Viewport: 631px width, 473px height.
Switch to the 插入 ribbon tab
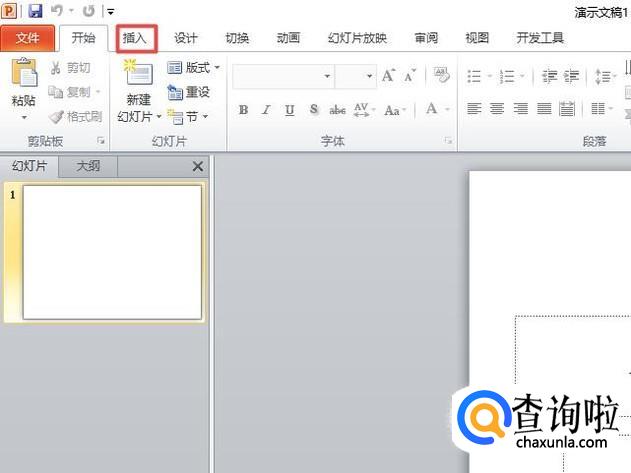[x=135, y=38]
